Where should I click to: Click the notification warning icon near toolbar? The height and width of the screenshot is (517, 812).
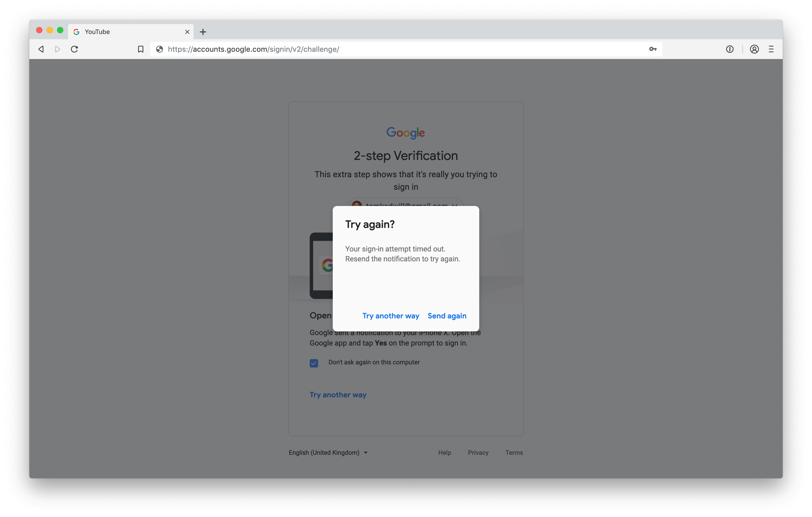730,49
